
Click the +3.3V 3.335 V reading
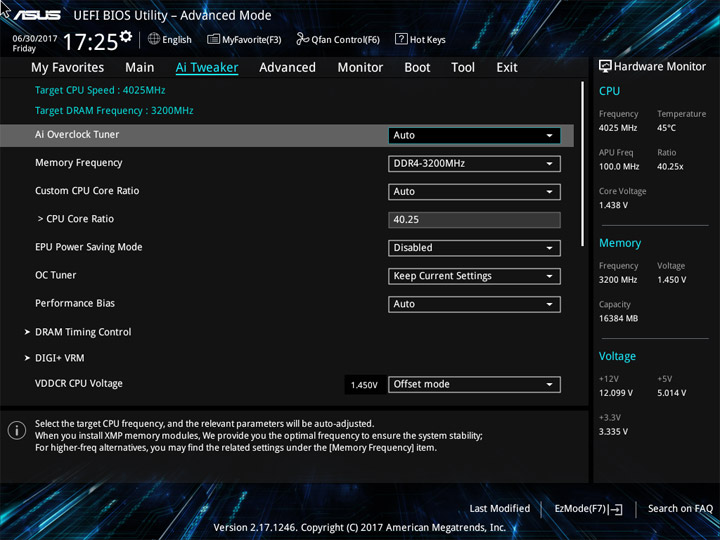(613, 432)
